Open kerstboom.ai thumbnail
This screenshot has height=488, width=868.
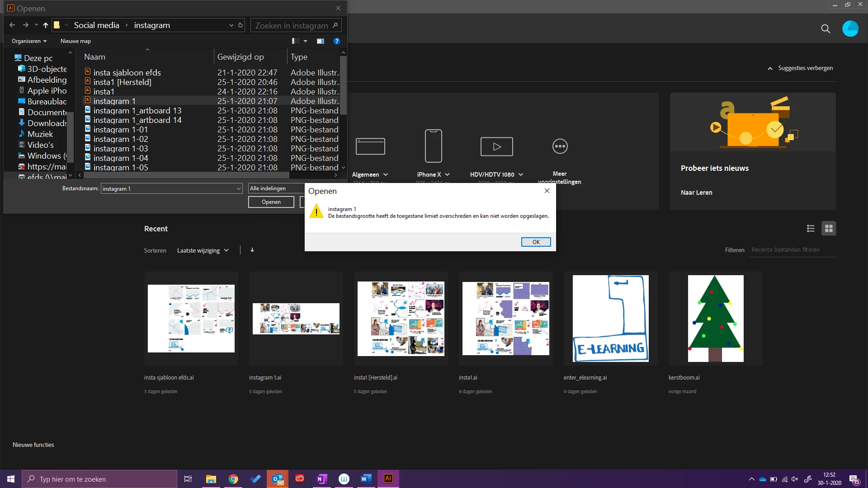point(715,319)
